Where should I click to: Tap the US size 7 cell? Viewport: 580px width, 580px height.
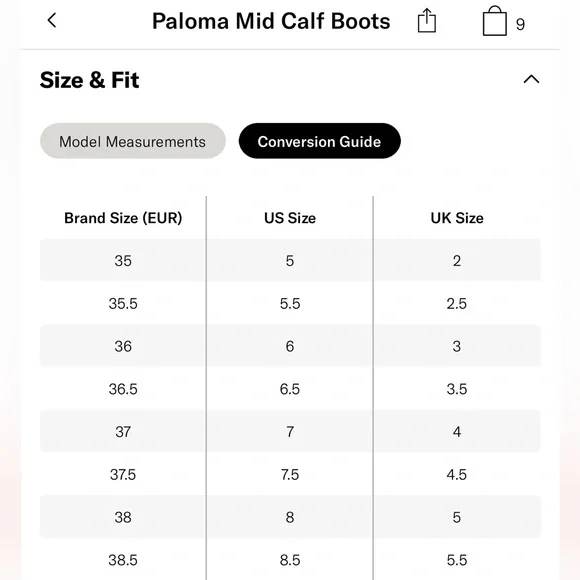pos(290,432)
